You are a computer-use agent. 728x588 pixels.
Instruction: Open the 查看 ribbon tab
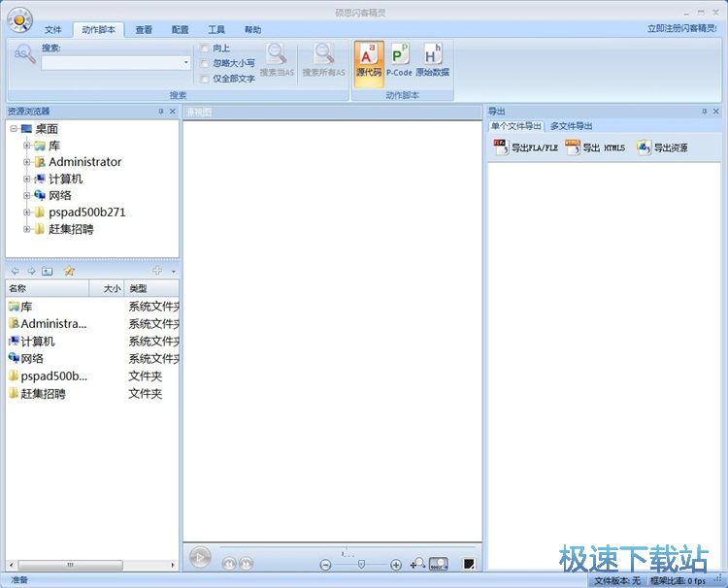pos(144,30)
